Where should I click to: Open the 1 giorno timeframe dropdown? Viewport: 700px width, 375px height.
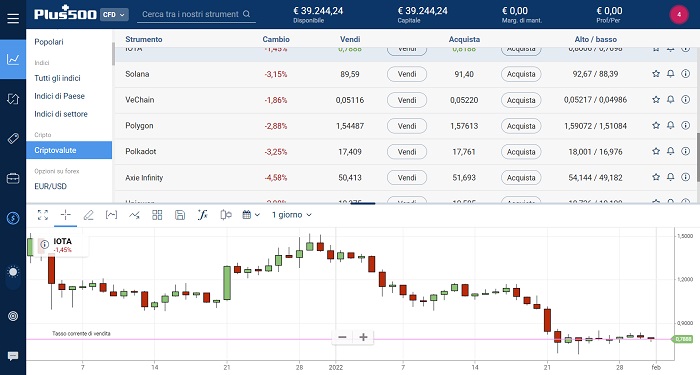[292, 215]
